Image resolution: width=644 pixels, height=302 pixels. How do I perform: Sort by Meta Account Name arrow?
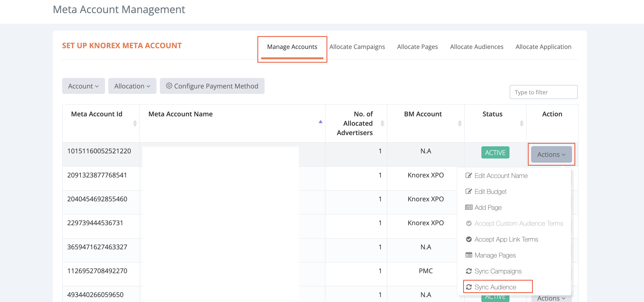click(320, 122)
